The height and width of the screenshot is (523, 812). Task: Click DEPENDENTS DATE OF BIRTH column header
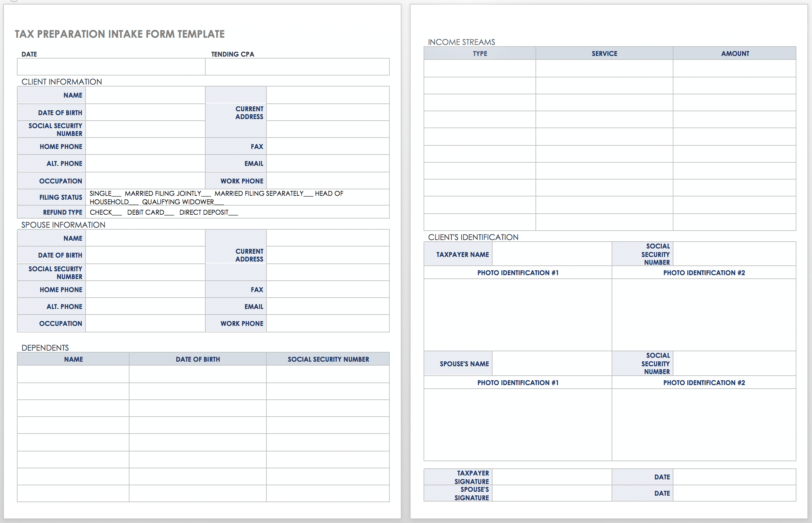[x=198, y=359]
